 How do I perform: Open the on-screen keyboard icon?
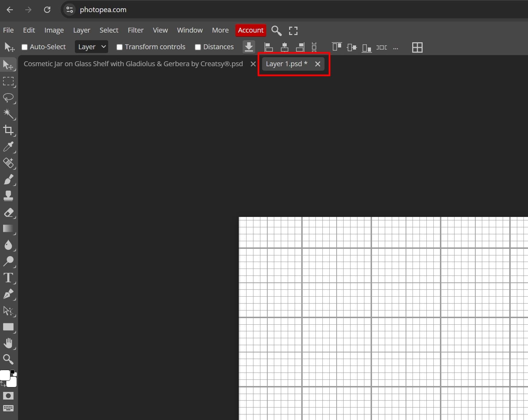(x=8, y=408)
